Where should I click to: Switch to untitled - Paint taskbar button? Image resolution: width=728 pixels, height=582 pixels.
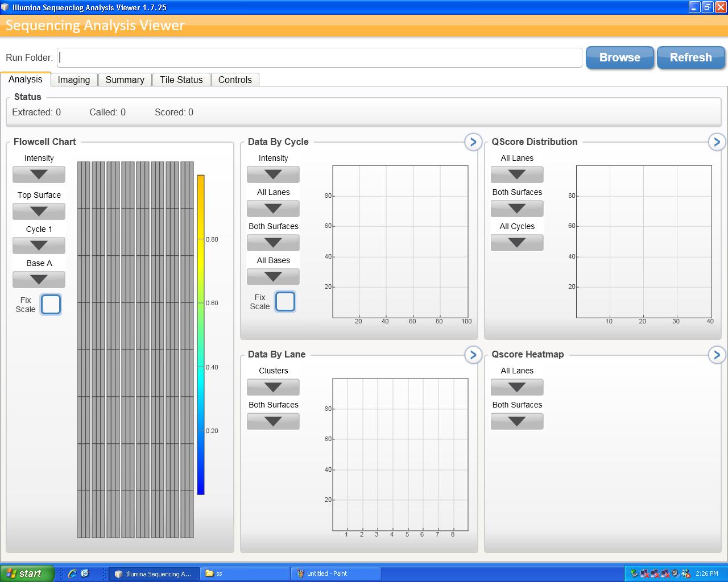click(336, 573)
